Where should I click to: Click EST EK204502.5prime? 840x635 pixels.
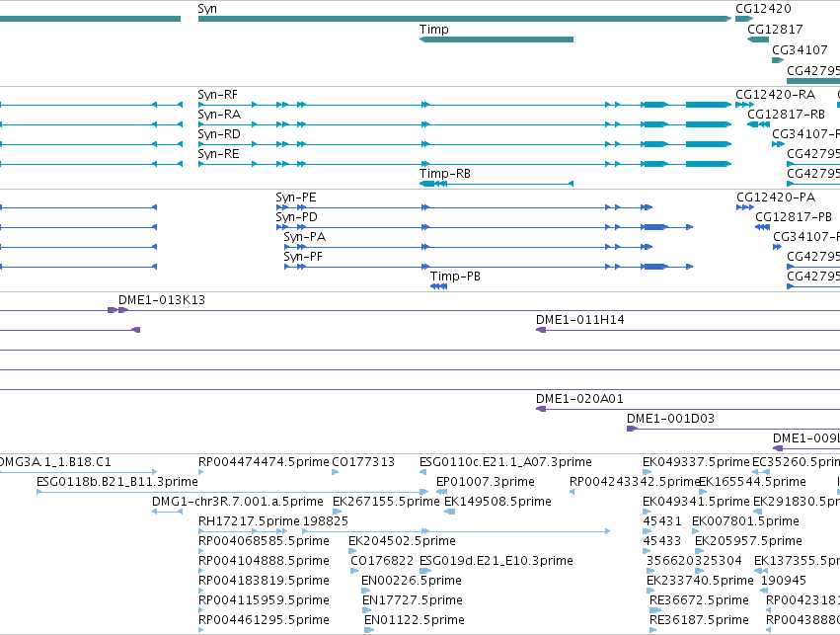point(402,542)
